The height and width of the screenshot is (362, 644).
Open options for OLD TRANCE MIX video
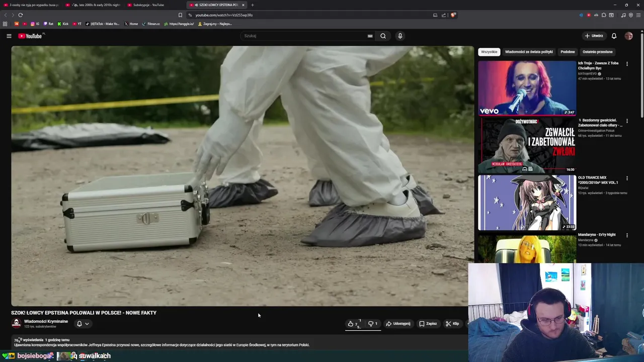pos(627,178)
